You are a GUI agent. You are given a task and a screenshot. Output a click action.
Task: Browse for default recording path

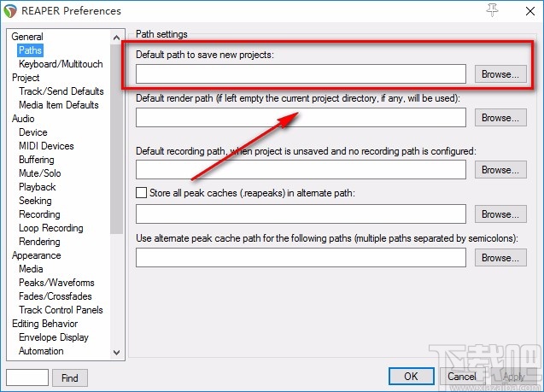(x=500, y=170)
